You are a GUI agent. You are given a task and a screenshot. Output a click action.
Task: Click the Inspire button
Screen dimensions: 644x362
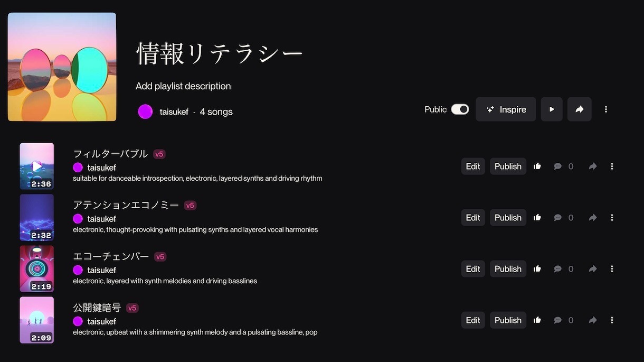(506, 109)
